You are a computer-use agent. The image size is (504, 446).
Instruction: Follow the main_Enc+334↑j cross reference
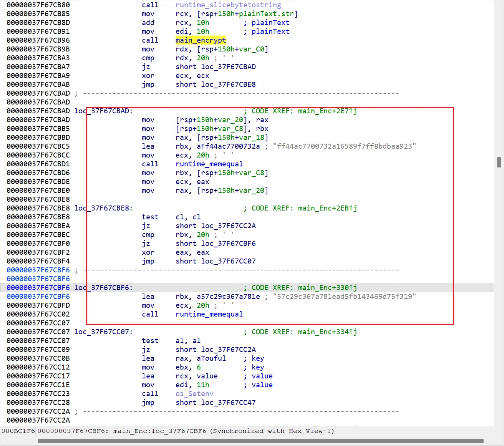(x=327, y=332)
